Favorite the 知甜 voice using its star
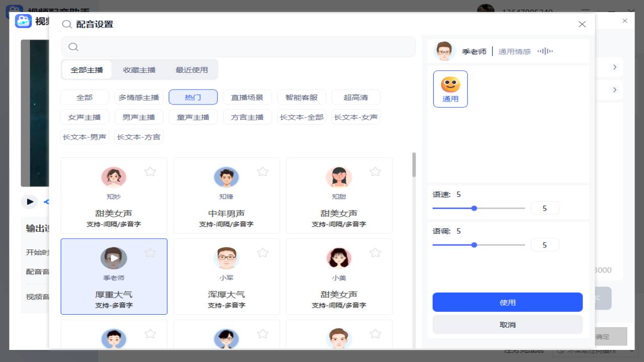 (x=375, y=171)
